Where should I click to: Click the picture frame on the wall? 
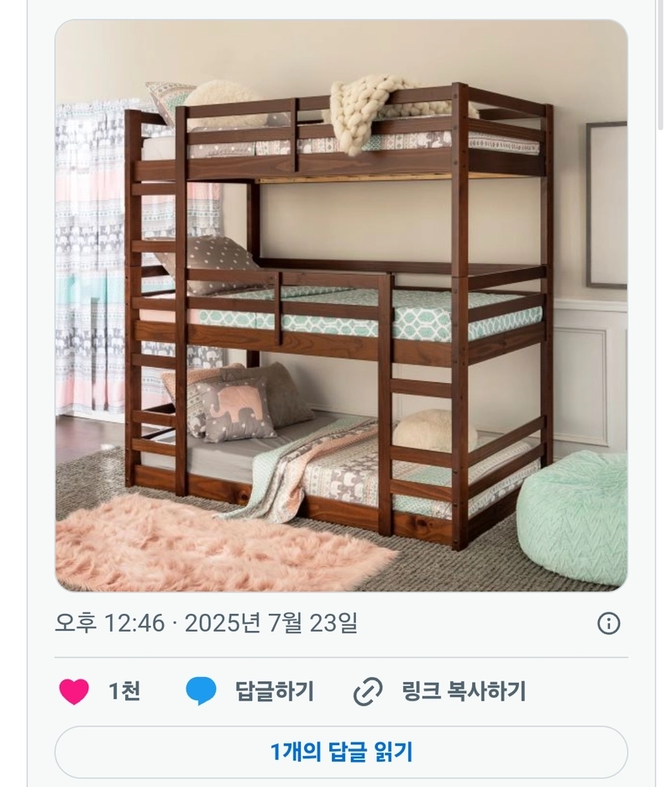(606, 205)
